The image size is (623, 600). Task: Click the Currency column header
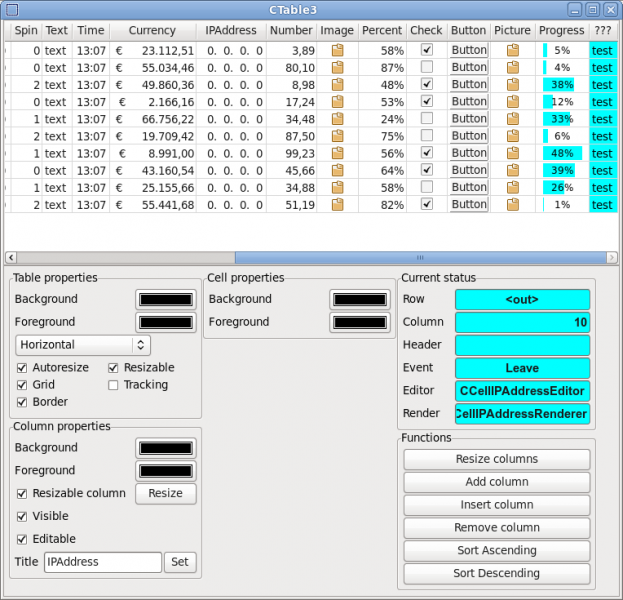(152, 31)
